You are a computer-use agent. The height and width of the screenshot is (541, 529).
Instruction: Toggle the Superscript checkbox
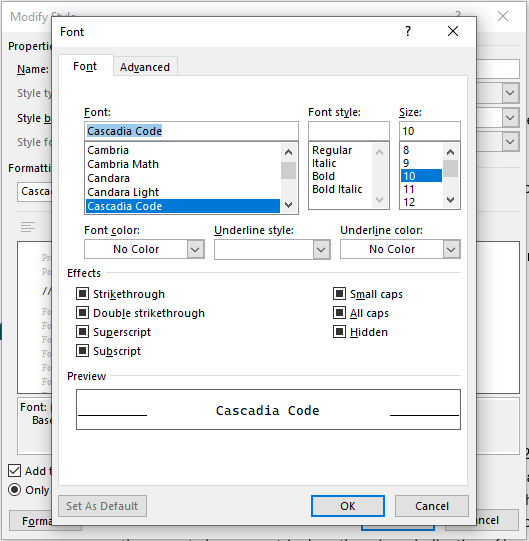(82, 332)
